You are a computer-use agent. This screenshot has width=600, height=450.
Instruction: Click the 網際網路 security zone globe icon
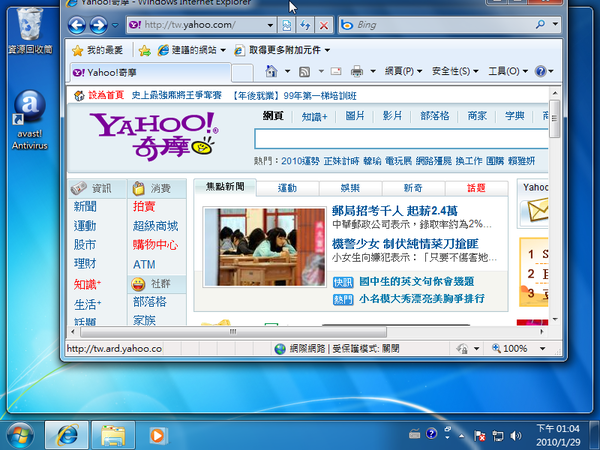[x=280, y=349]
